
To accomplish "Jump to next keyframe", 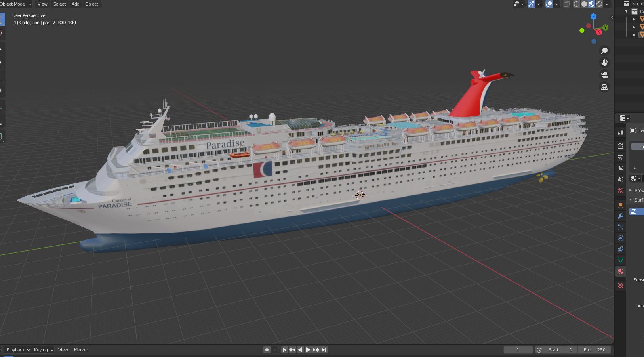I will (x=316, y=350).
